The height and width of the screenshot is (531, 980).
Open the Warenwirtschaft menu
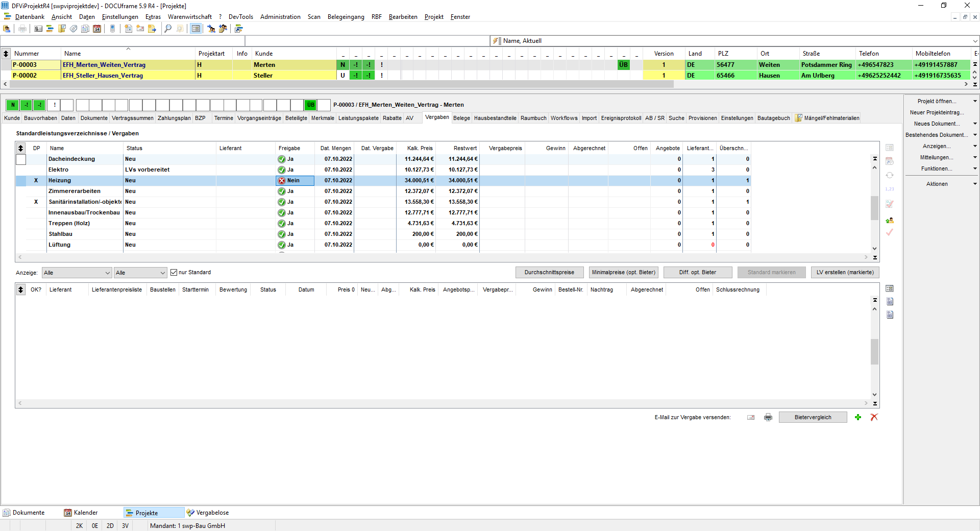(189, 17)
